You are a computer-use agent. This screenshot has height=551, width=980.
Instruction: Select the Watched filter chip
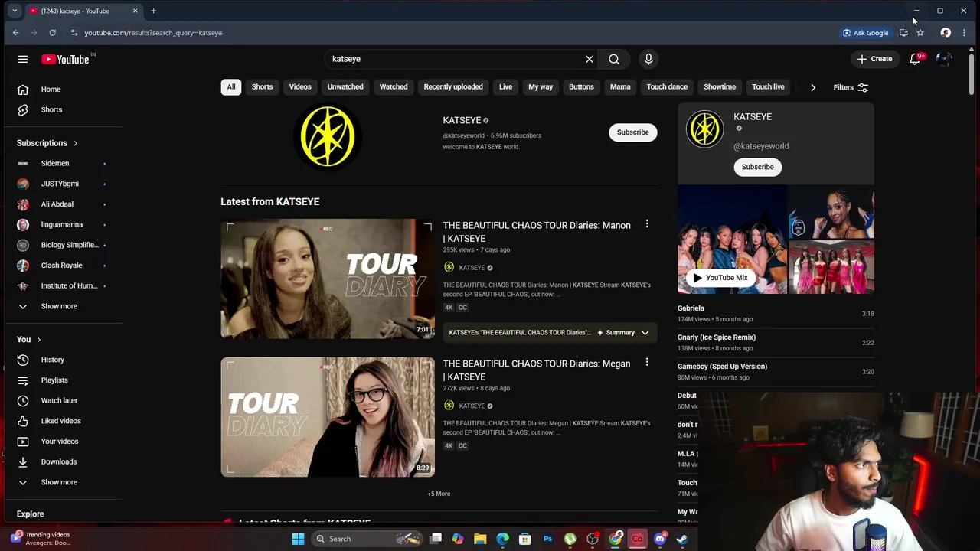[x=394, y=86]
